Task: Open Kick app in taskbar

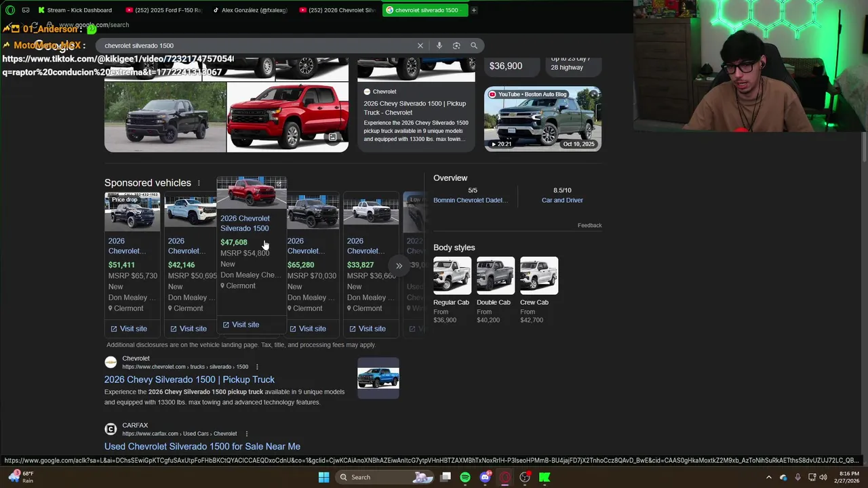Action: click(545, 477)
